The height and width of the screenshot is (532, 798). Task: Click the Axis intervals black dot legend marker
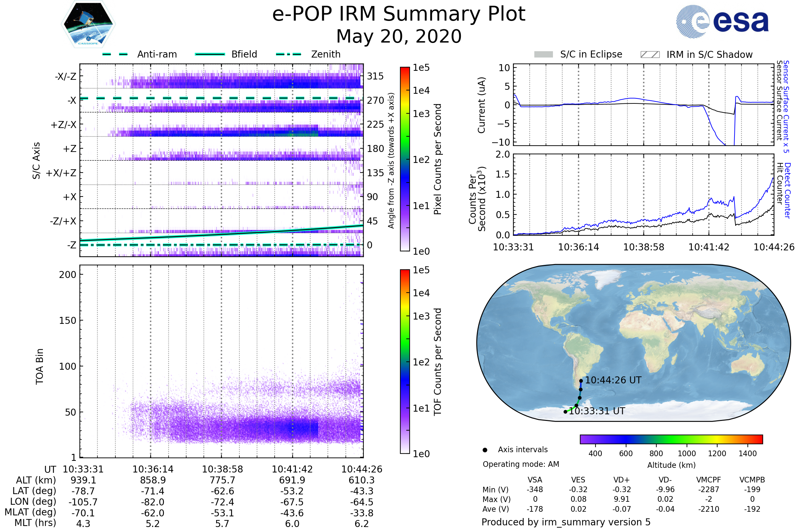pos(485,450)
